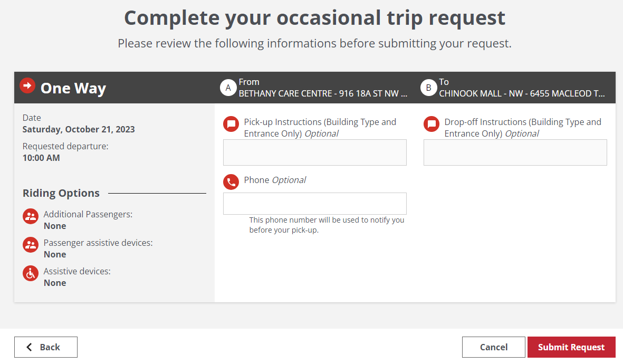This screenshot has width=623, height=364.
Task: Click the back chevron arrow
Action: point(30,347)
